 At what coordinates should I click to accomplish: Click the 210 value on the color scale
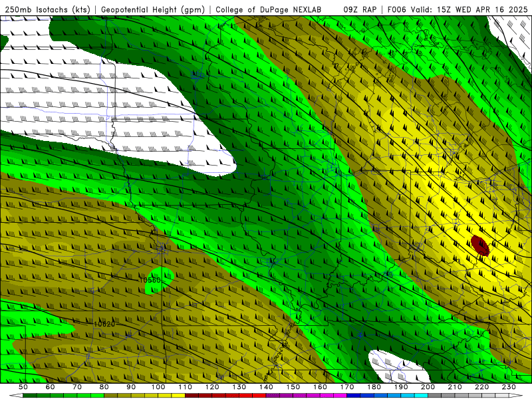pos(455,387)
